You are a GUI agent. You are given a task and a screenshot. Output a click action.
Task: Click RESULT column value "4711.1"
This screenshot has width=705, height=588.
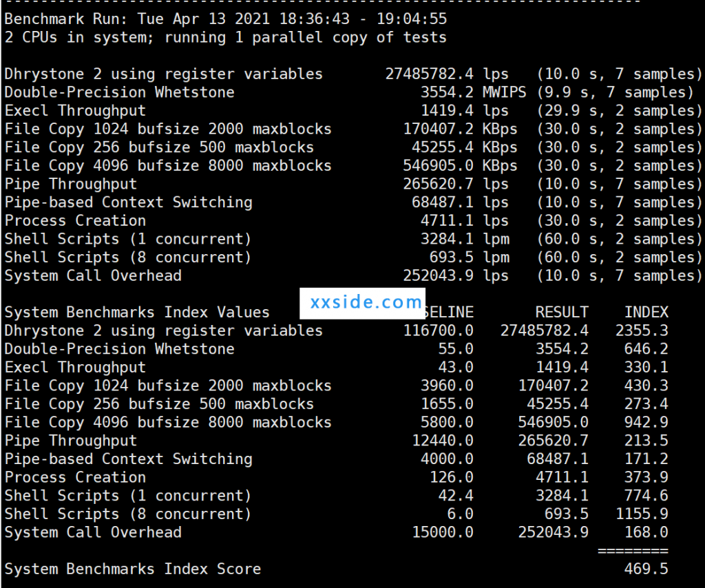coord(562,477)
